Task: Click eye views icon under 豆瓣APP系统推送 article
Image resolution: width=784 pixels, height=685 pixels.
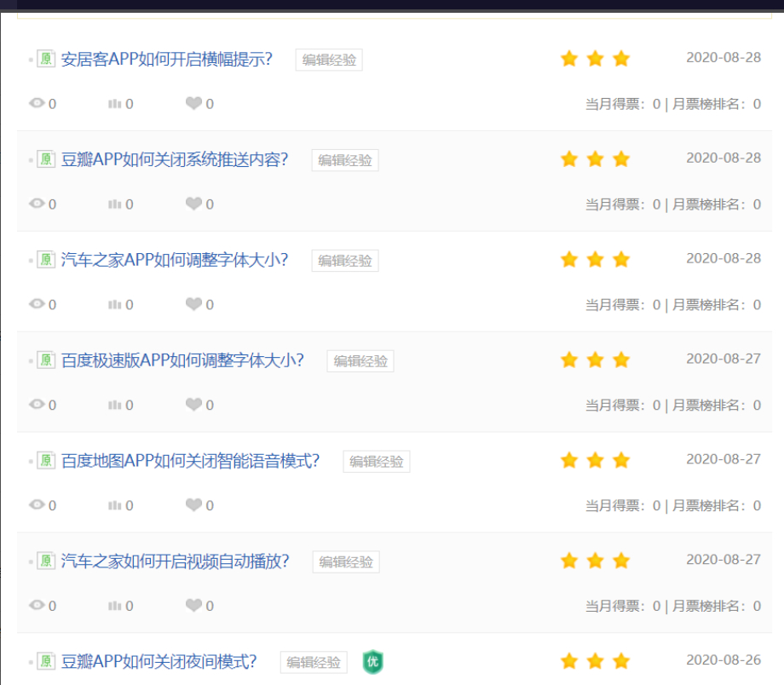Action: tap(37, 204)
